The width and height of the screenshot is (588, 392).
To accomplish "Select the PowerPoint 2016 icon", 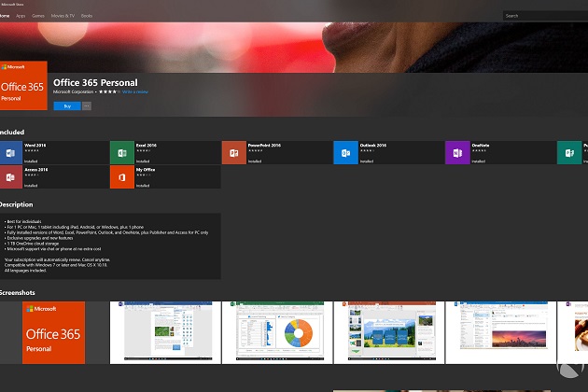I will 233,153.
